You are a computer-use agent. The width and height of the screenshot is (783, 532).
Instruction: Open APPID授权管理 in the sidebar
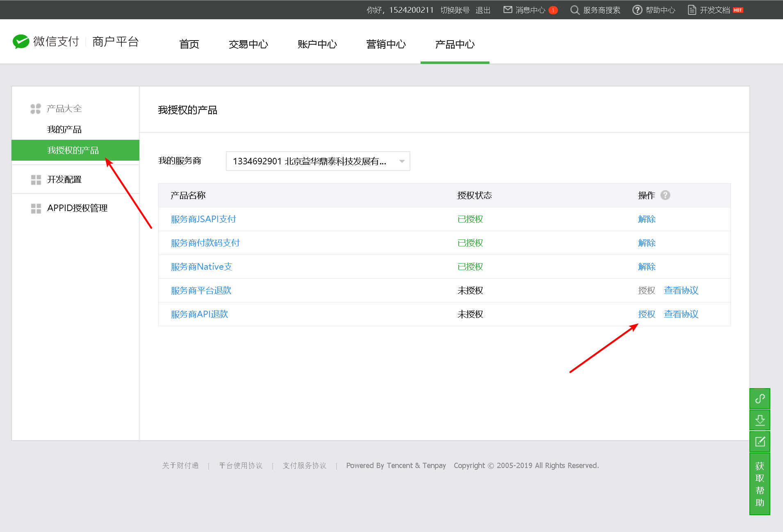pyautogui.click(x=77, y=208)
